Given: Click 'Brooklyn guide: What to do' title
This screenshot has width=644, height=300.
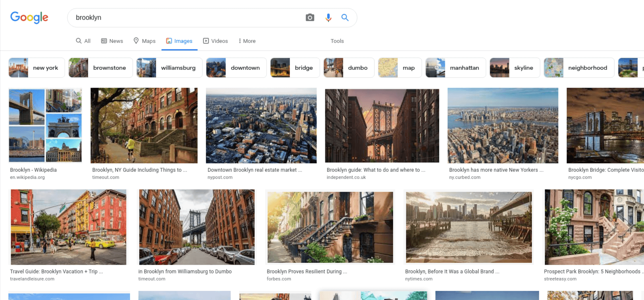Looking at the screenshot, I should (376, 170).
